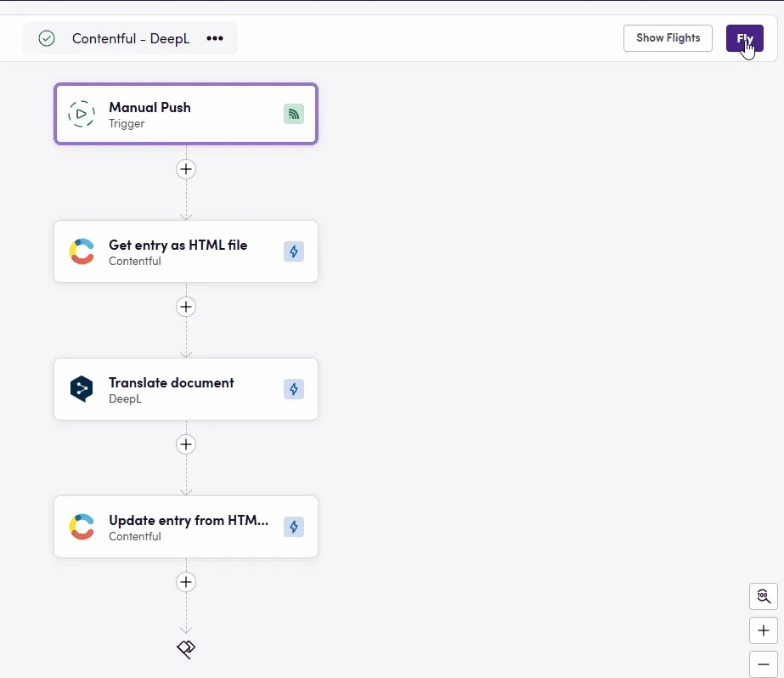
Task: Add a step below Get entry as HTML file
Action: pos(186,307)
